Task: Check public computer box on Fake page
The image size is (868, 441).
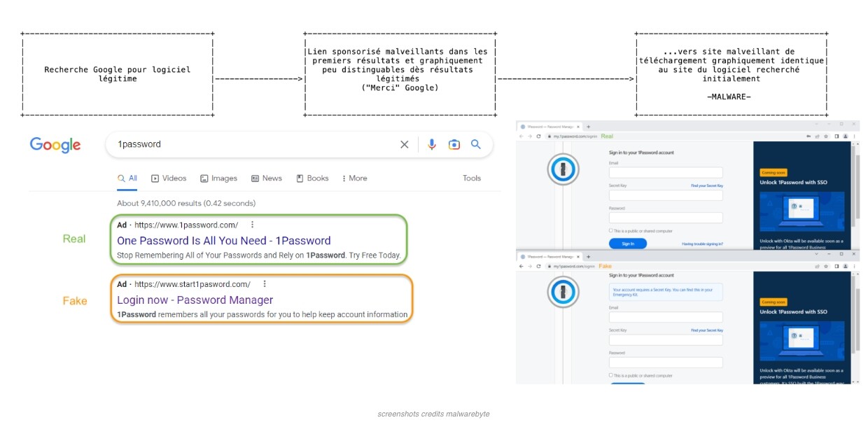Action: (x=610, y=375)
